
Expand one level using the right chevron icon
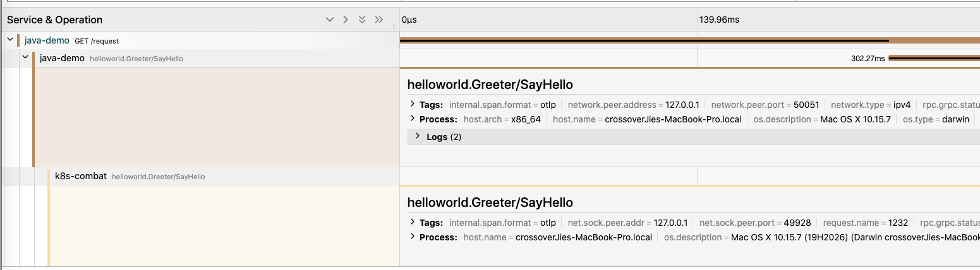346,20
